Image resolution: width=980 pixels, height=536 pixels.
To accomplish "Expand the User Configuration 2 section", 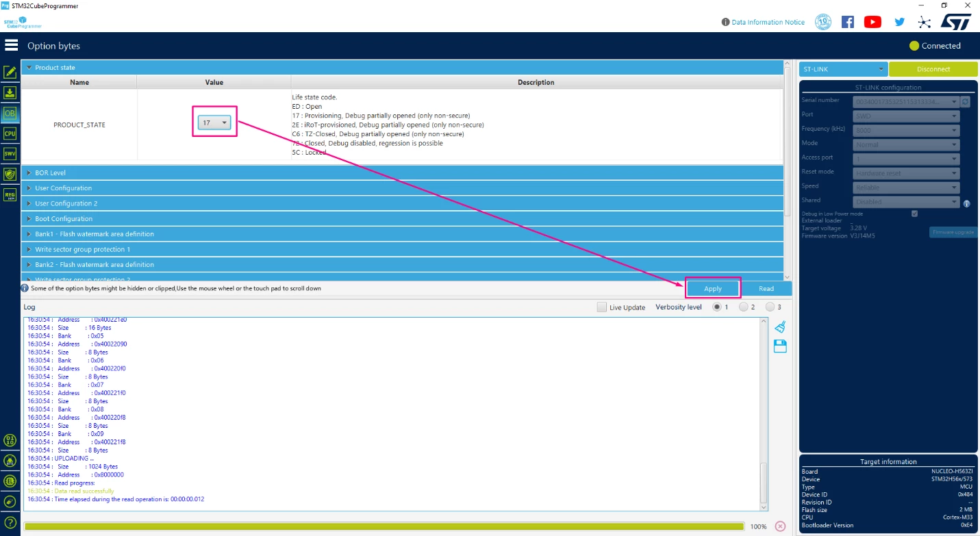I will point(402,203).
